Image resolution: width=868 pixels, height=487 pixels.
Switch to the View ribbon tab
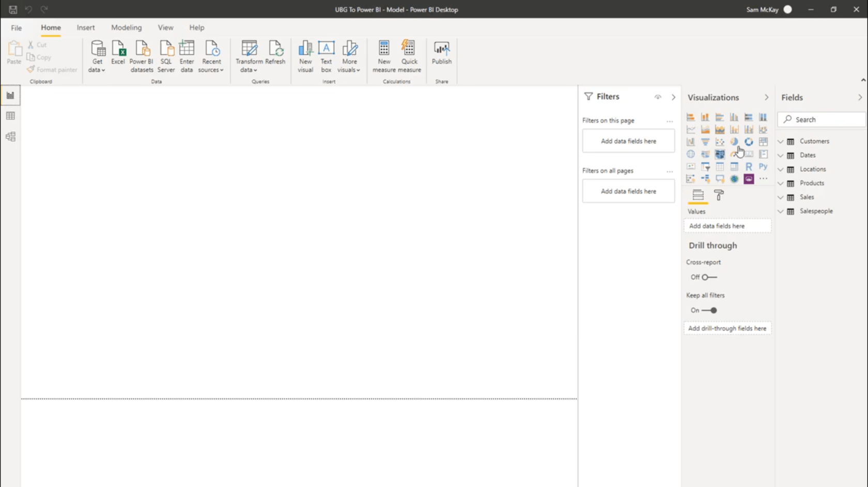point(165,27)
